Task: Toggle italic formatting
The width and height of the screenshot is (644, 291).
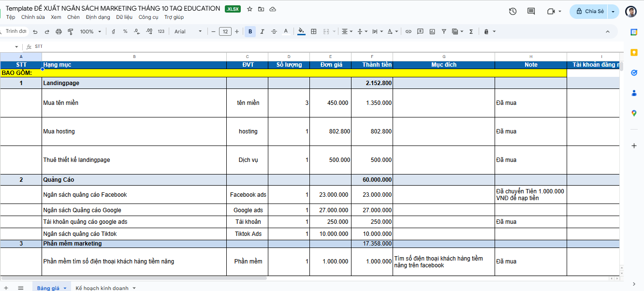Action: click(x=262, y=31)
